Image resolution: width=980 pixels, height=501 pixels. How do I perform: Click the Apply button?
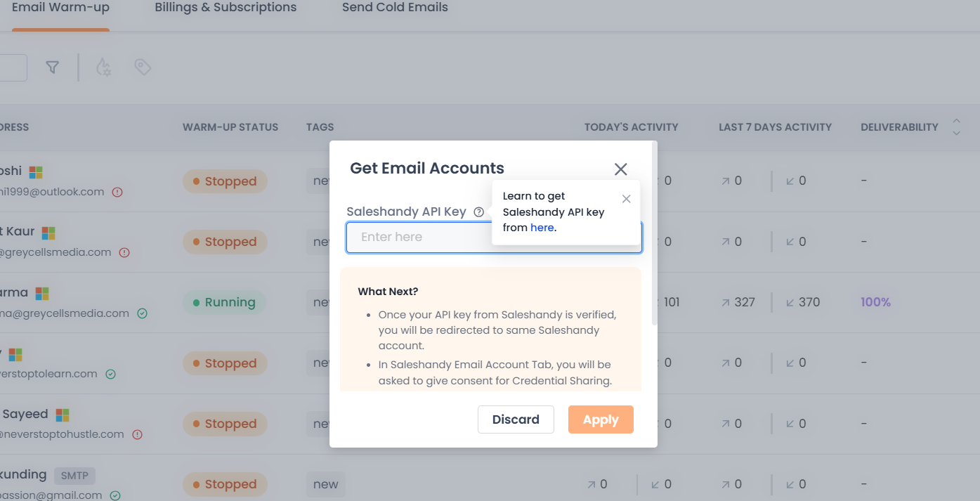tap(601, 419)
